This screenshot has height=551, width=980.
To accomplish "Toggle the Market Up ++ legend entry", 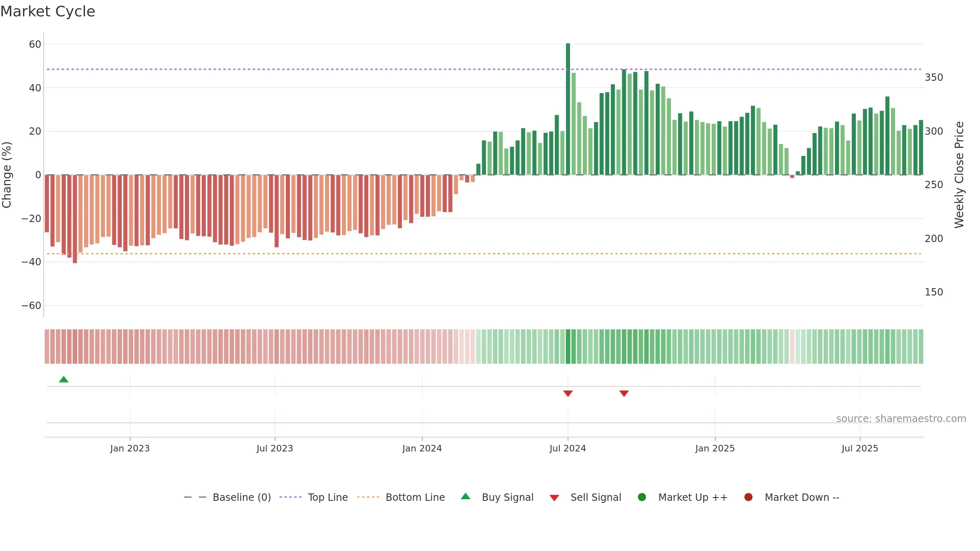I will [x=682, y=497].
